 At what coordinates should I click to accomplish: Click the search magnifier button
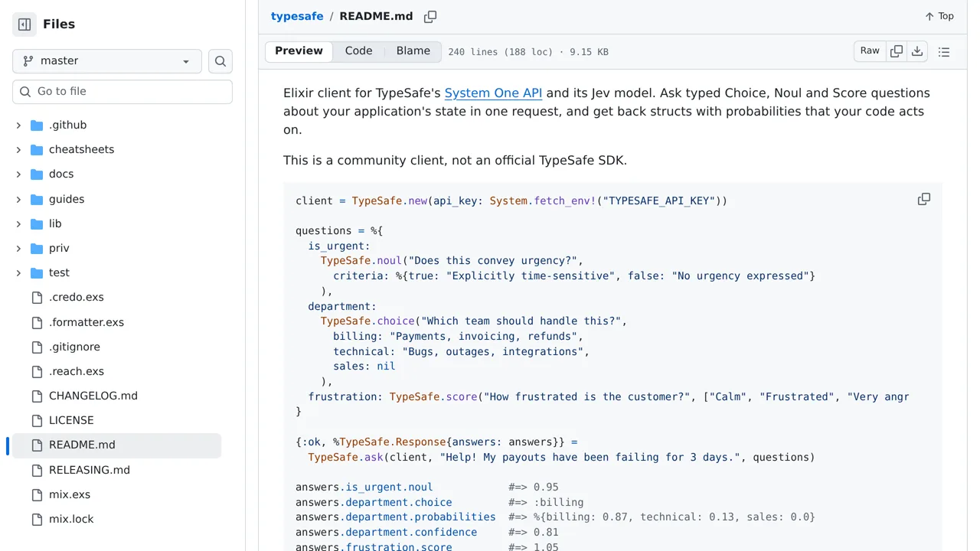point(220,61)
